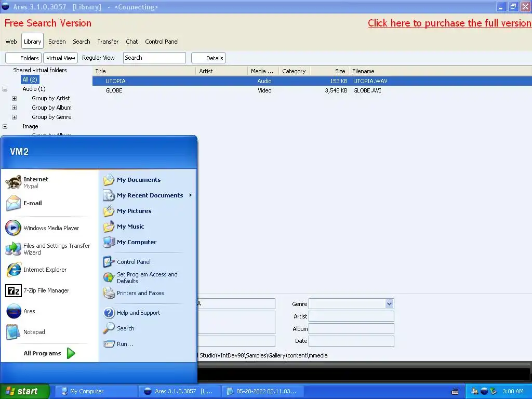Expand Group by Genre node
The image size is (532, 399).
pyautogui.click(x=14, y=117)
